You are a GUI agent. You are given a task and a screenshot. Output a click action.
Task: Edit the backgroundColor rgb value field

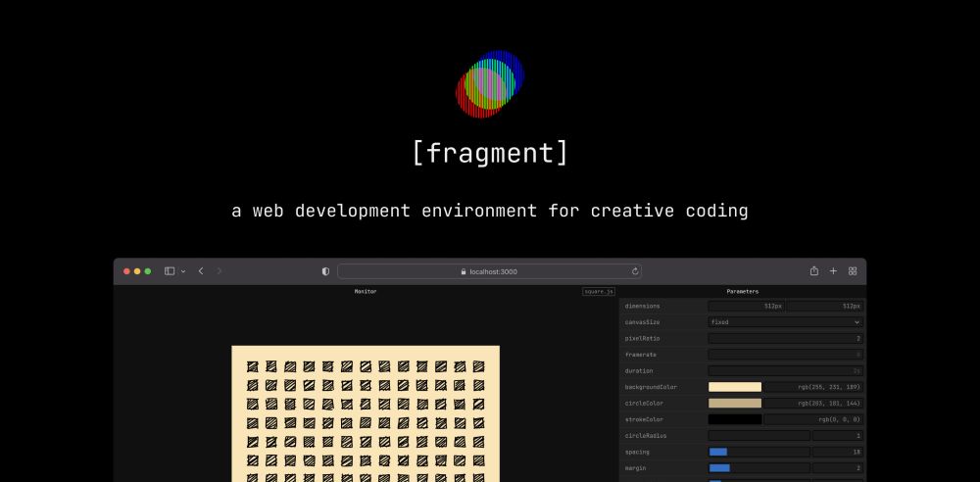(813, 387)
